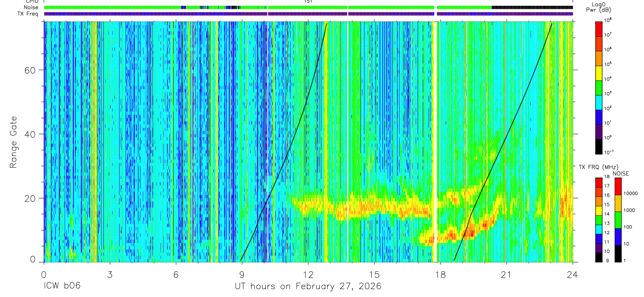
Task: Click the 'TX Freq' row label at top left
Action: coord(28,14)
